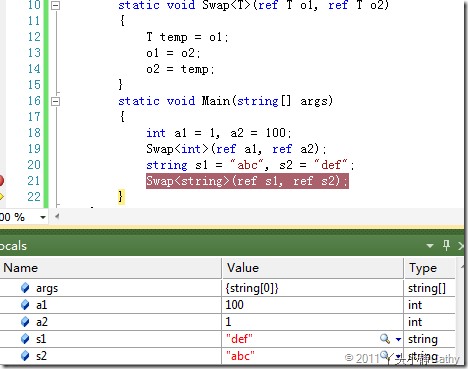Open the zoom percentage dropdown
This screenshot has height=369, width=468.
point(43,217)
